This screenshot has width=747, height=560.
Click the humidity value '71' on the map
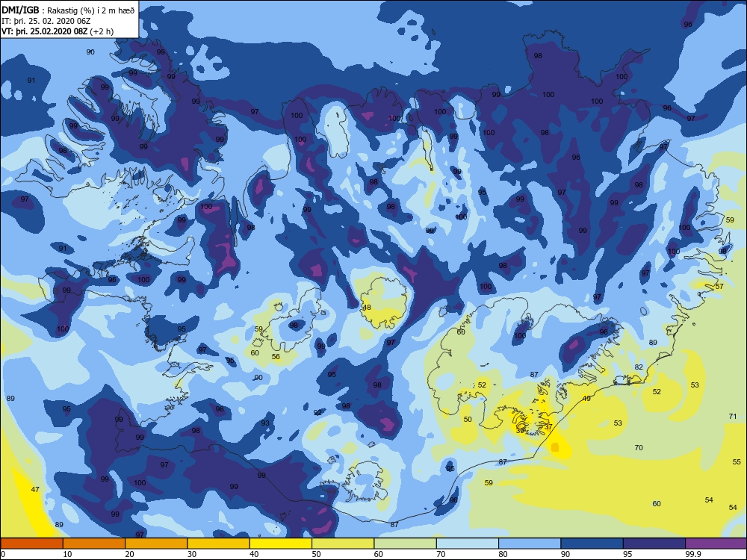tap(733, 416)
